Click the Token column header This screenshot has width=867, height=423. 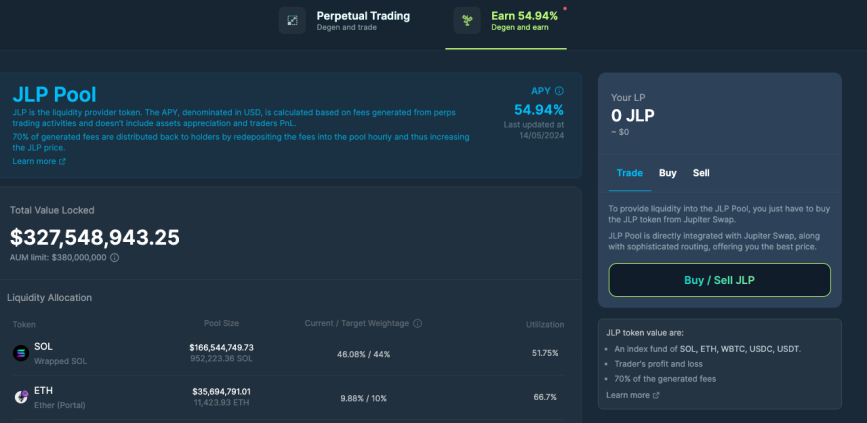24,325
